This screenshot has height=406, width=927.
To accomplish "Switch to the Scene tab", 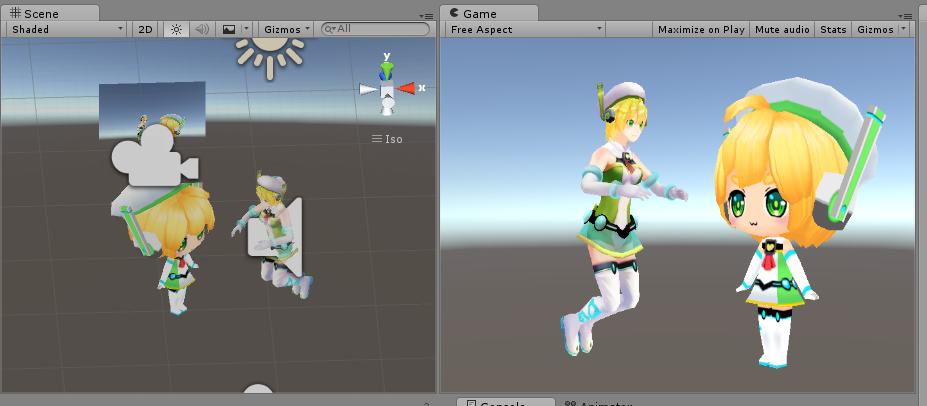I will click(50, 14).
